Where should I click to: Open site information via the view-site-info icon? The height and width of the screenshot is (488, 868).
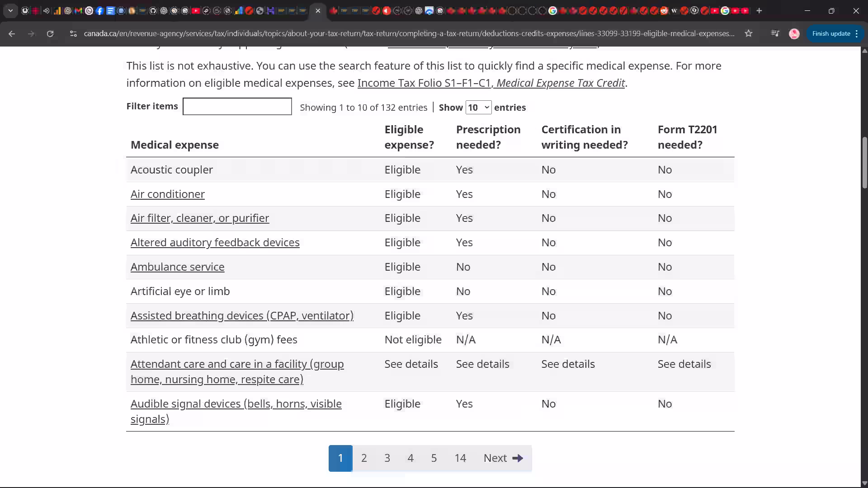click(x=73, y=33)
